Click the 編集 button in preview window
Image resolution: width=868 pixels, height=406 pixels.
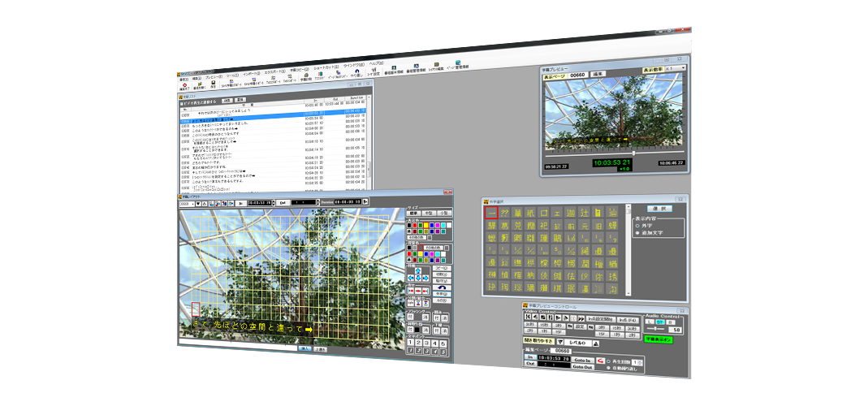(598, 74)
